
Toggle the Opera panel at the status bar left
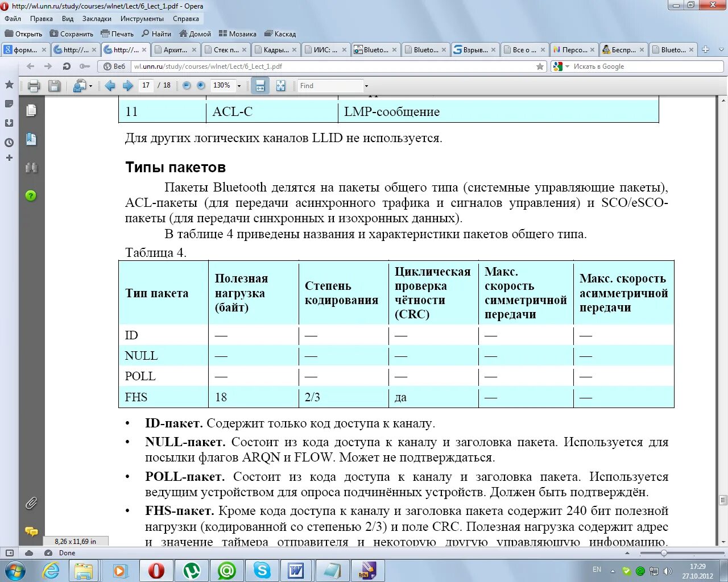point(9,552)
